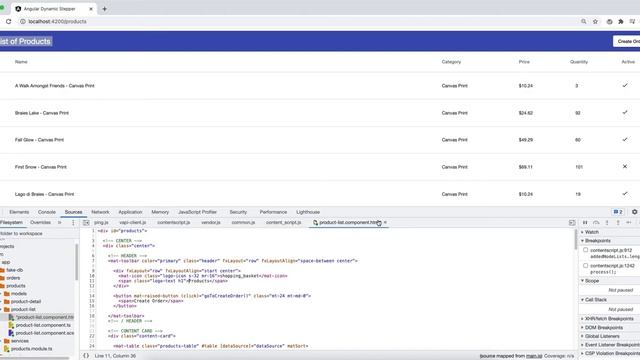Viewport: 640px width, 360px height.
Task: Open the Performance panel tab
Action: pos(273,212)
